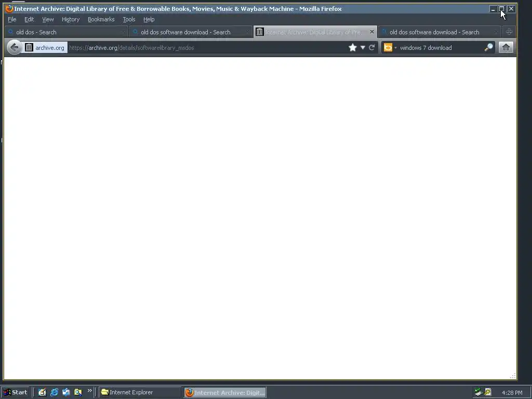This screenshot has width=532, height=399.
Task: Minimize the Firefox window
Action: 493,9
